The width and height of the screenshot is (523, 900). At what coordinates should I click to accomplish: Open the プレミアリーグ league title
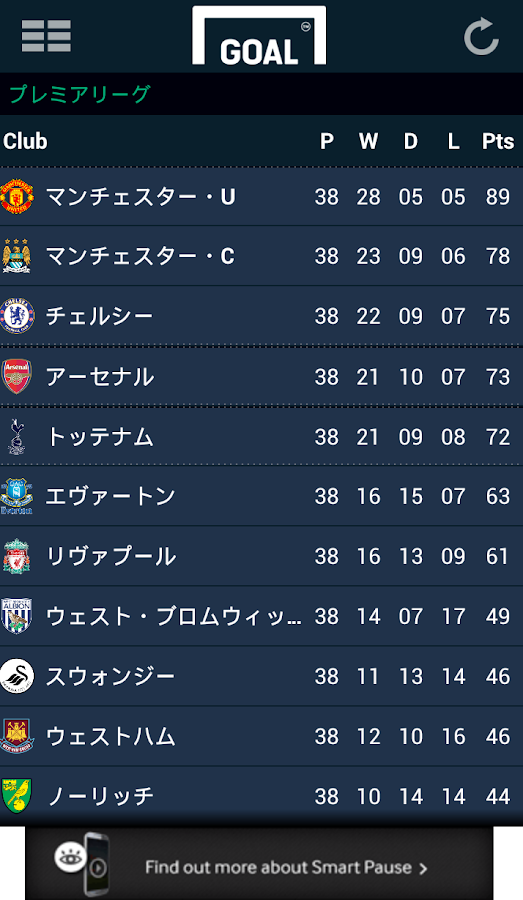tap(80, 94)
